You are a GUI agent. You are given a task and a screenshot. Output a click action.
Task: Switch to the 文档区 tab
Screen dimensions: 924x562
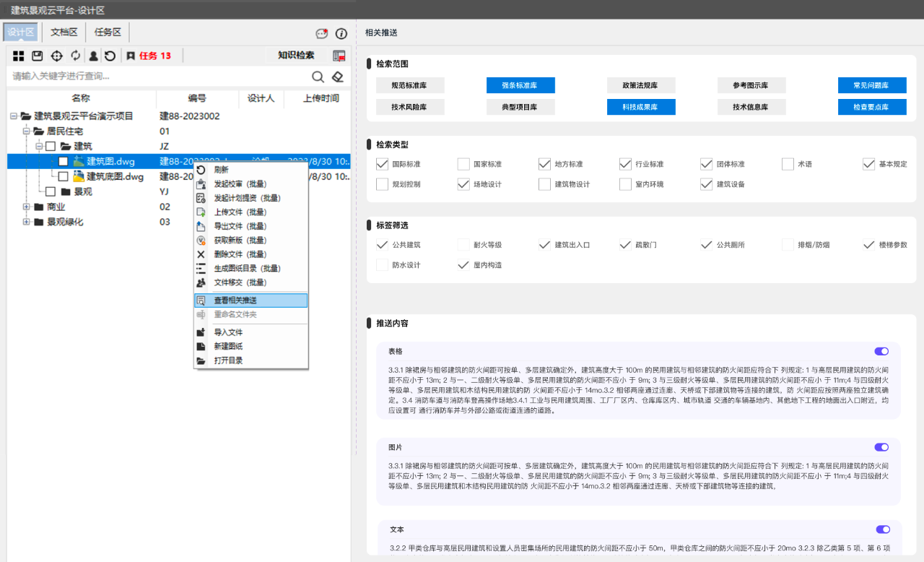64,33
